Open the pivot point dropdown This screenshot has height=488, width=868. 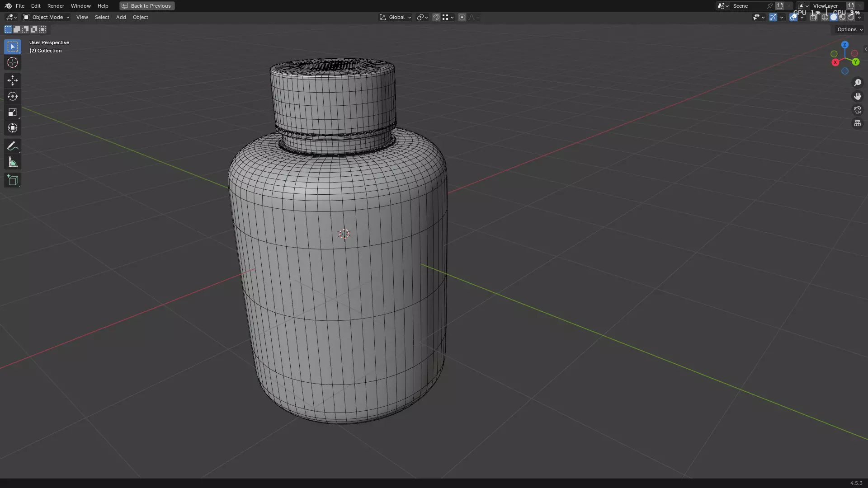coord(422,17)
